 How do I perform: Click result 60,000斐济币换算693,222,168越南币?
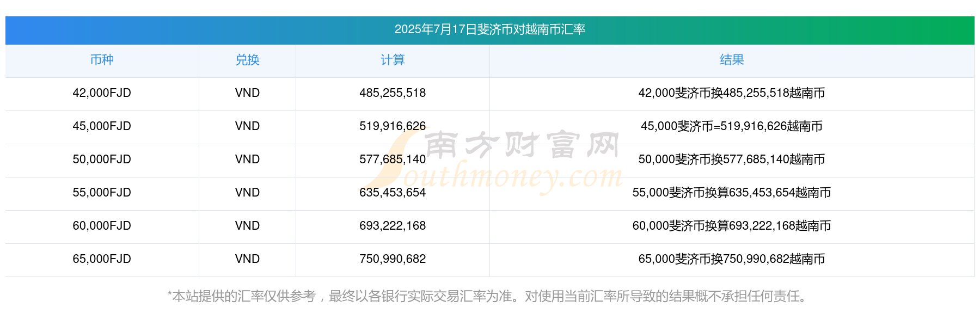point(732,226)
